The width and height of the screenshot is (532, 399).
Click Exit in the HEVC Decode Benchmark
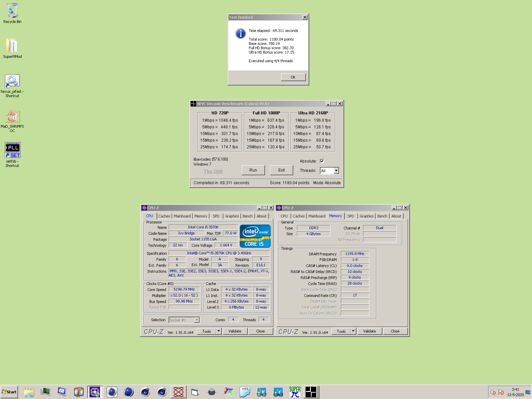pyautogui.click(x=282, y=170)
